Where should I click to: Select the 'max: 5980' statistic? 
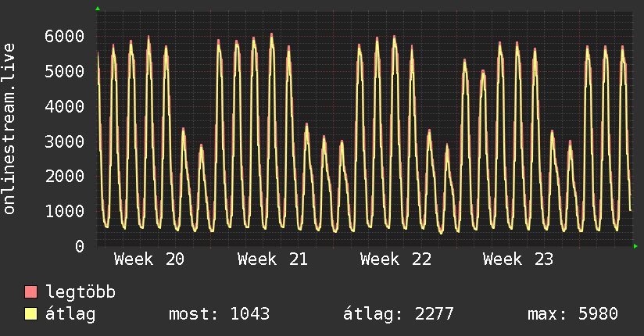(573, 314)
